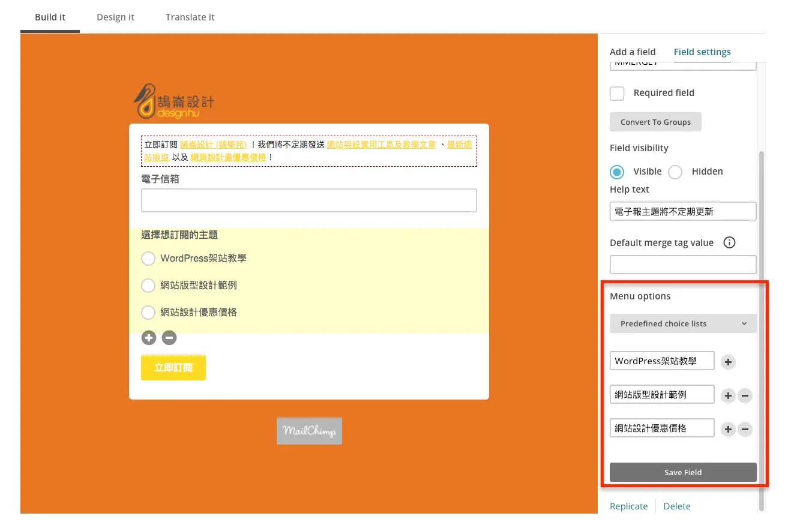Choose the 網站設計優惠價格 radio option in form
The image size is (812, 528).
148,313
